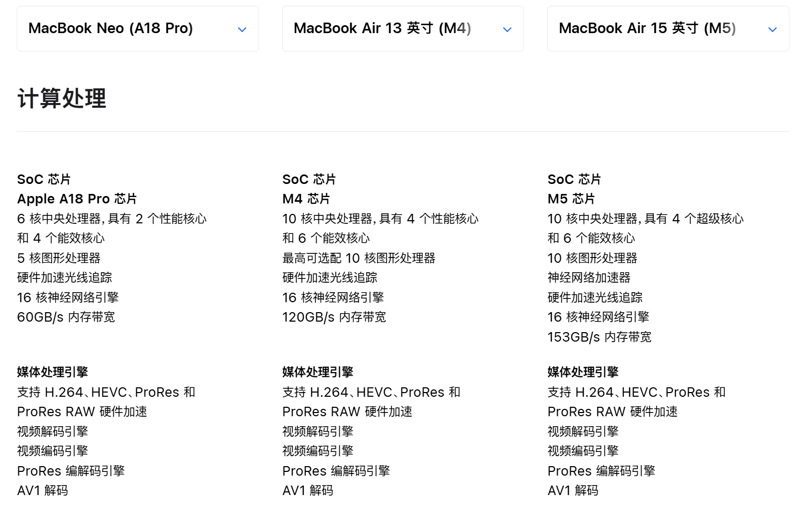Click the 计算处理 section heading
The image size is (812, 525).
point(62,99)
